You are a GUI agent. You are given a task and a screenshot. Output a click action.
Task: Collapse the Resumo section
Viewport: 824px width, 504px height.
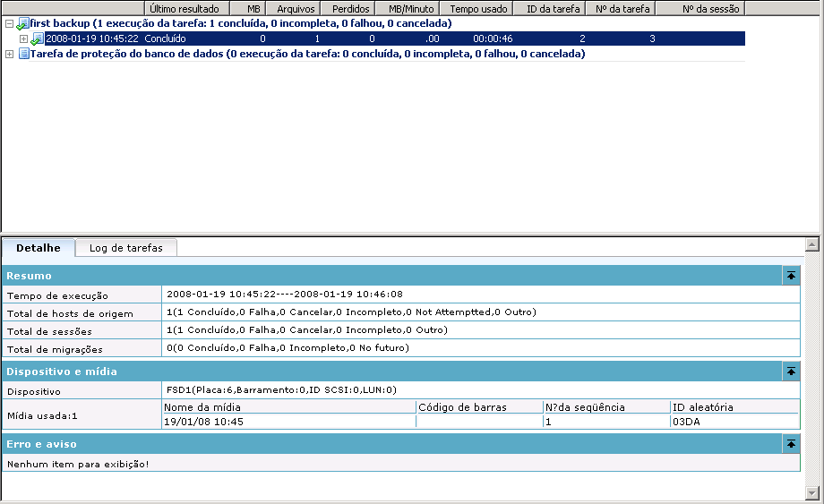point(791,276)
